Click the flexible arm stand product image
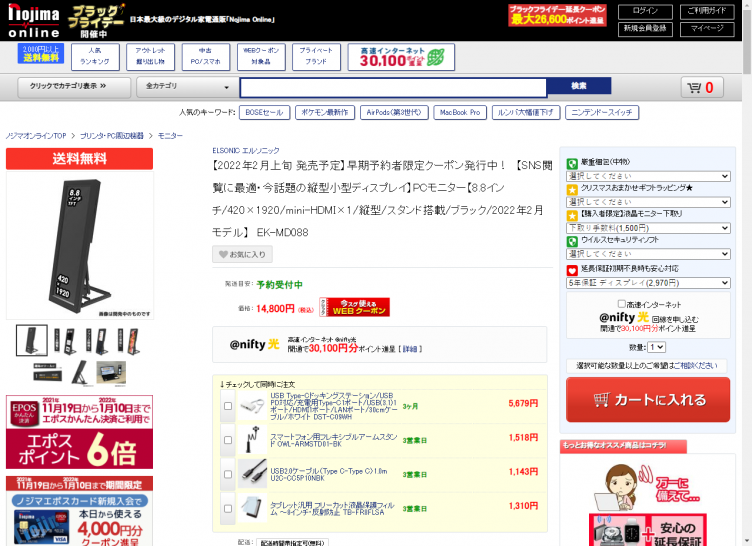752x546 pixels. 252,440
